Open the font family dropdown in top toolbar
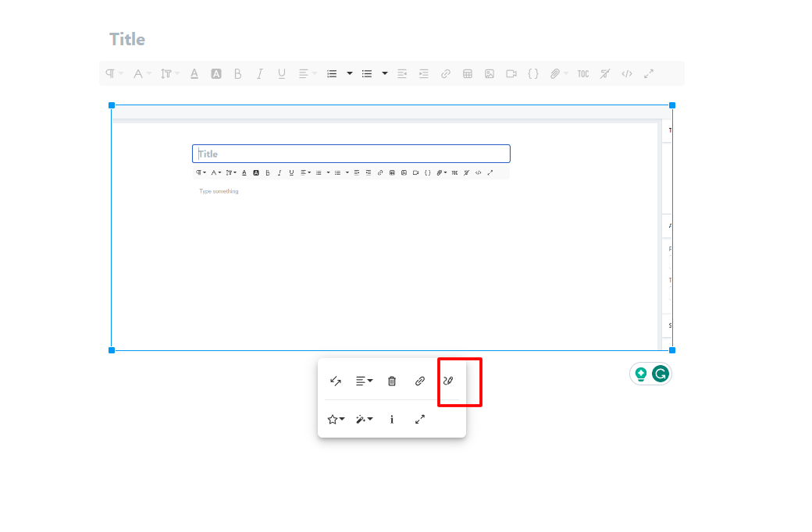812x532 pixels. click(x=141, y=74)
